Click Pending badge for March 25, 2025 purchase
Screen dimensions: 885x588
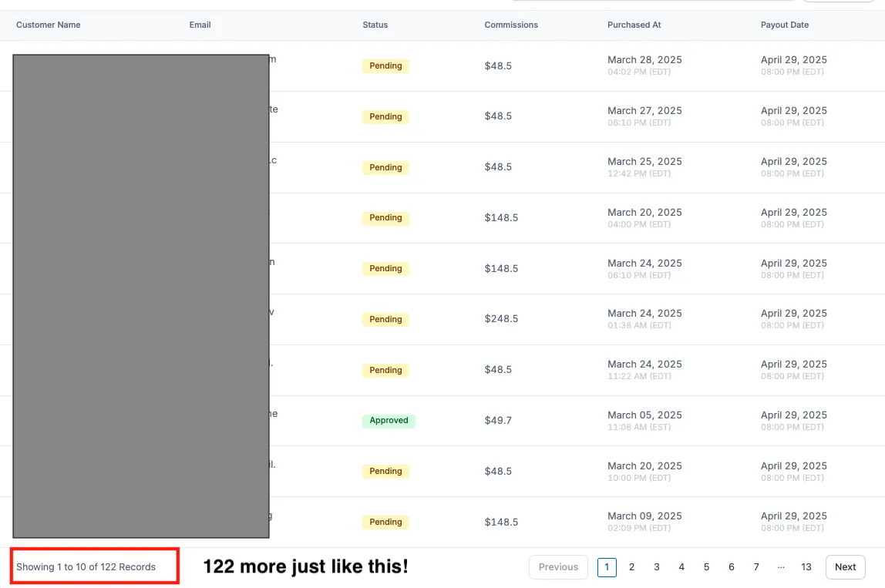pyautogui.click(x=385, y=167)
